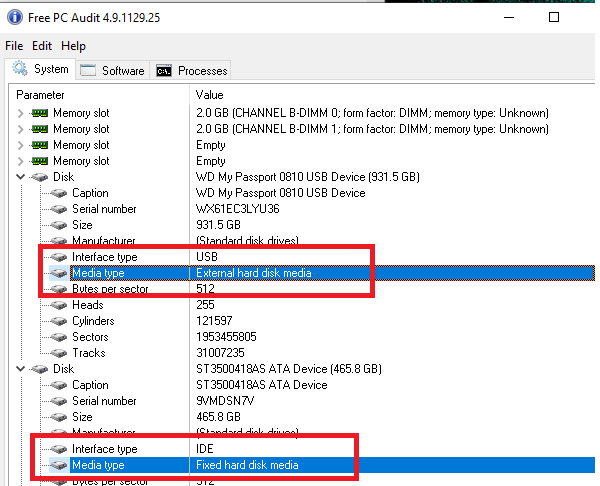Click the value 465.8 GB in Size row
The image size is (600, 486).
(218, 417)
